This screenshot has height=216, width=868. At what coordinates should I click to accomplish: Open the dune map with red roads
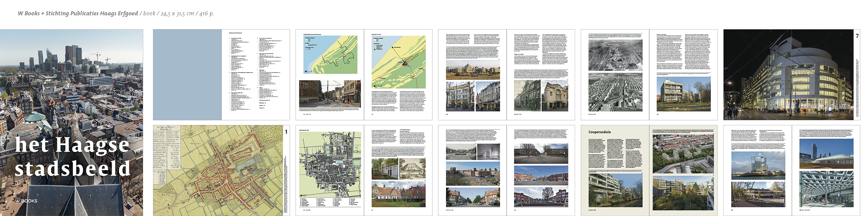tap(399, 62)
